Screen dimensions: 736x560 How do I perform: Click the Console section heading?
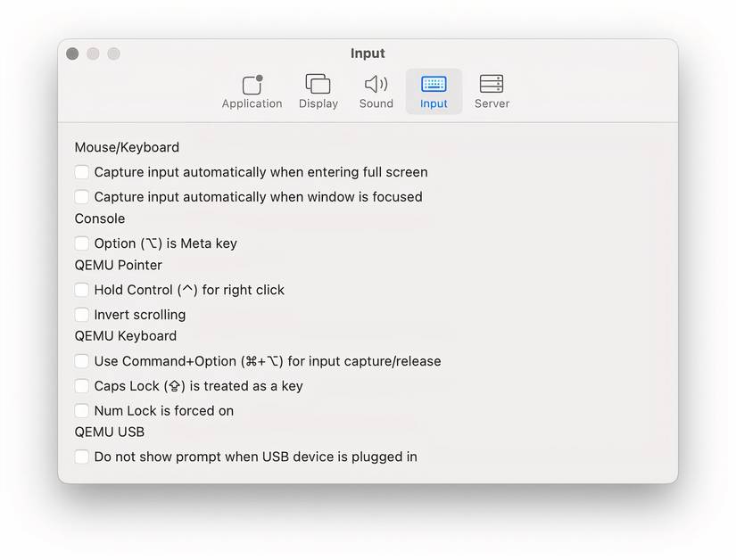click(100, 218)
